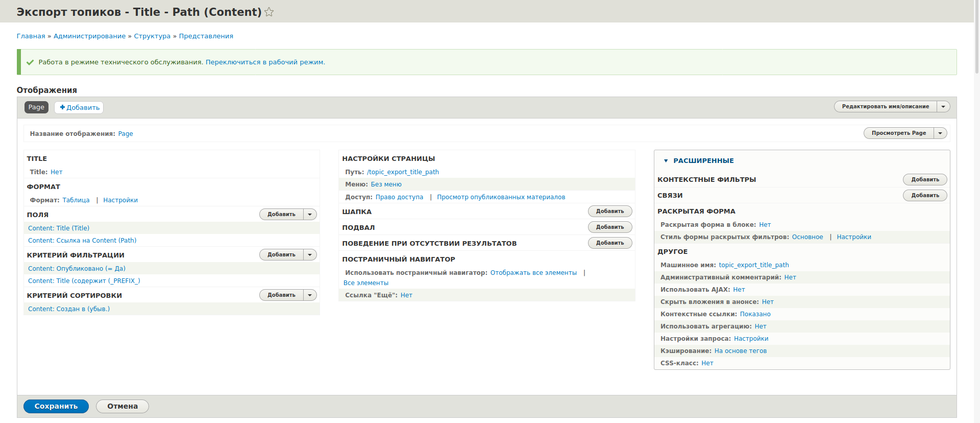Change exposed form style Основное
Image resolution: width=980 pixels, height=423 pixels.
[x=807, y=237]
